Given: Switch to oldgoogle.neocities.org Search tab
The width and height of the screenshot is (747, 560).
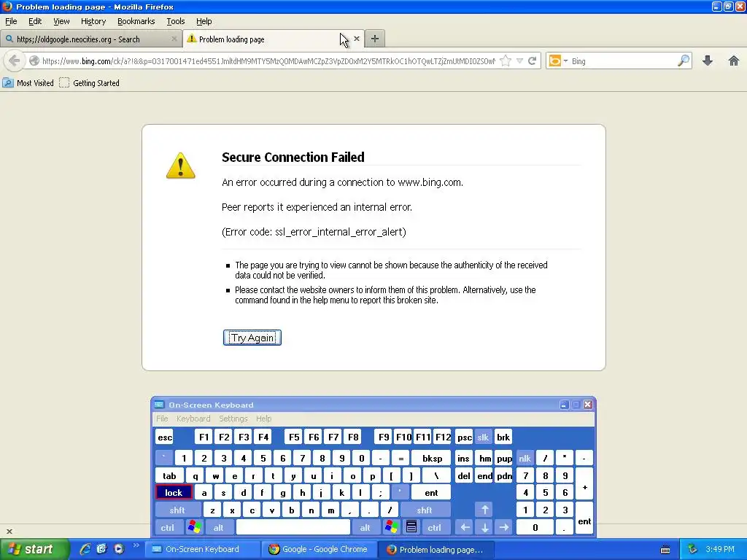Looking at the screenshot, I should [91, 39].
